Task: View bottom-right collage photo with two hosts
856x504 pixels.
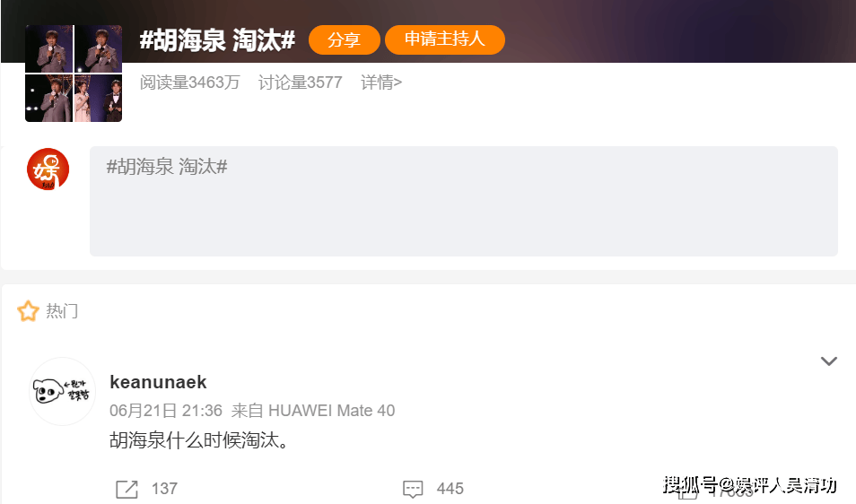Action: coord(99,98)
